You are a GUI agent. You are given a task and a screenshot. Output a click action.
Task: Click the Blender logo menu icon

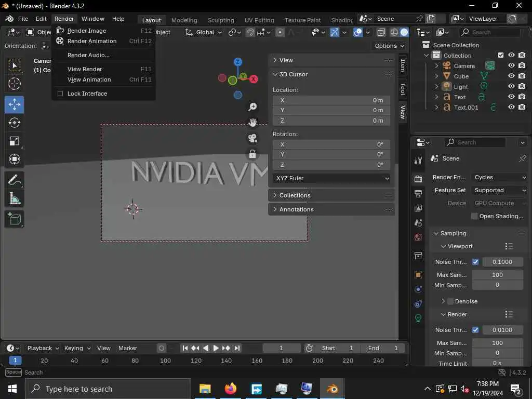(9, 19)
